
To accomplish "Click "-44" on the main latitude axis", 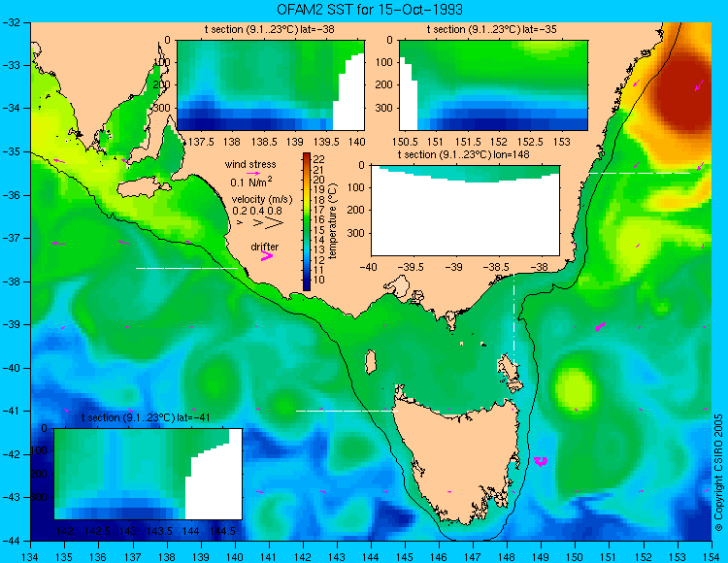I will (x=11, y=541).
